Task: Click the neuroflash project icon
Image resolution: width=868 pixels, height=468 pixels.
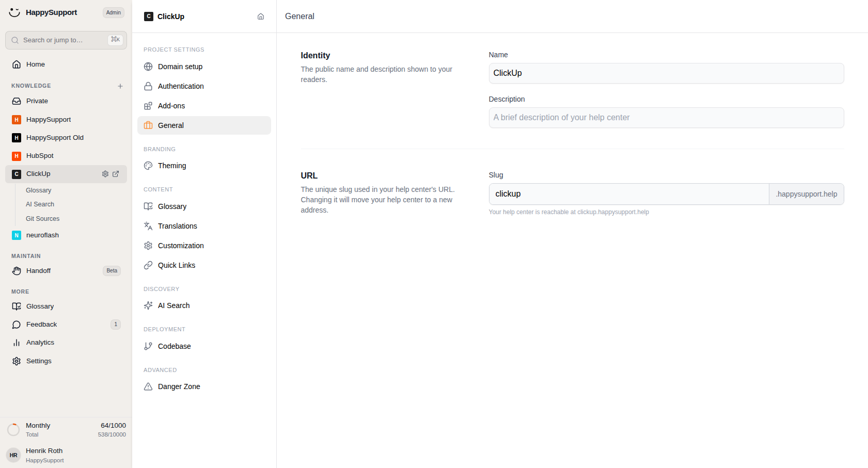Action: (17, 235)
